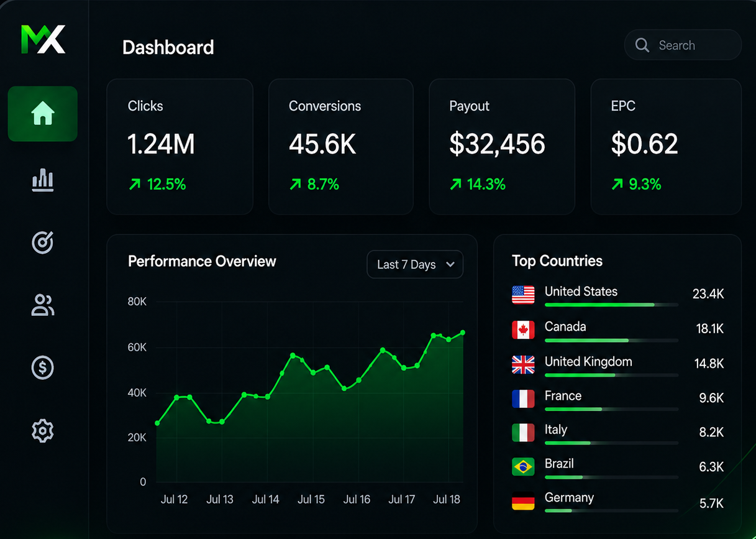Open the target goals sidebar icon
The height and width of the screenshot is (539, 756).
43,242
